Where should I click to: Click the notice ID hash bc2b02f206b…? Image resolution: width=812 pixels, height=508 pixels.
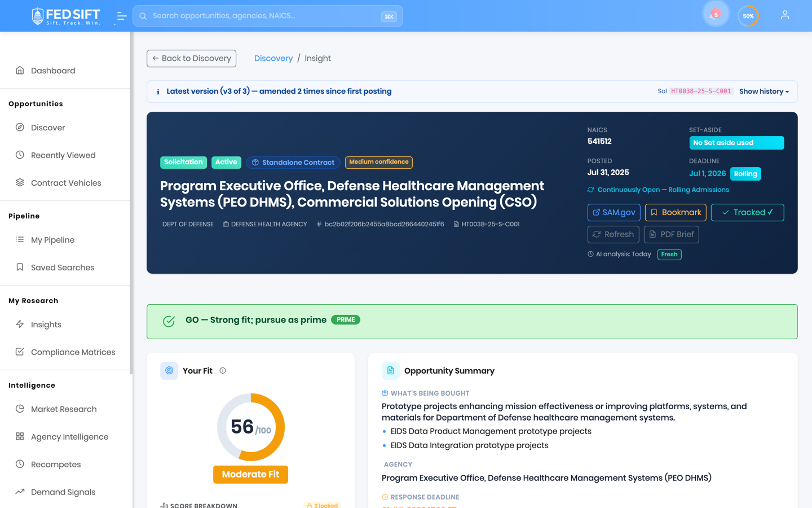(384, 224)
